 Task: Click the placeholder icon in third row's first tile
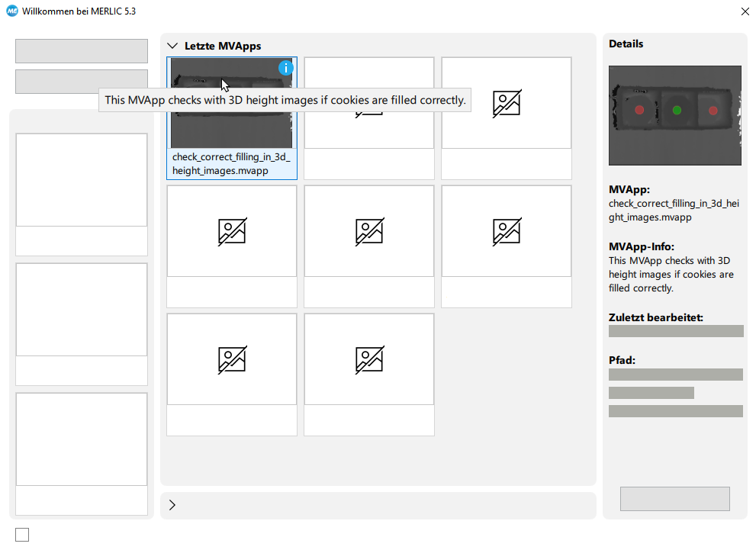click(232, 359)
